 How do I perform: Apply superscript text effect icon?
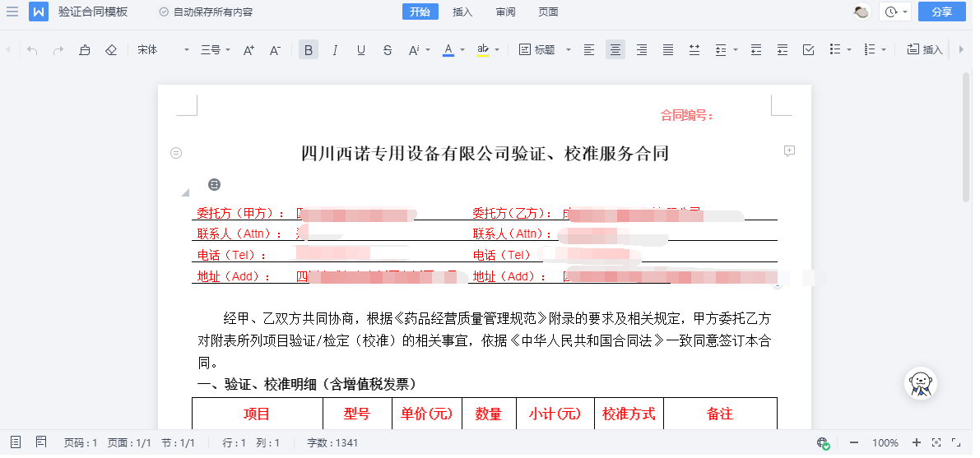tap(413, 50)
